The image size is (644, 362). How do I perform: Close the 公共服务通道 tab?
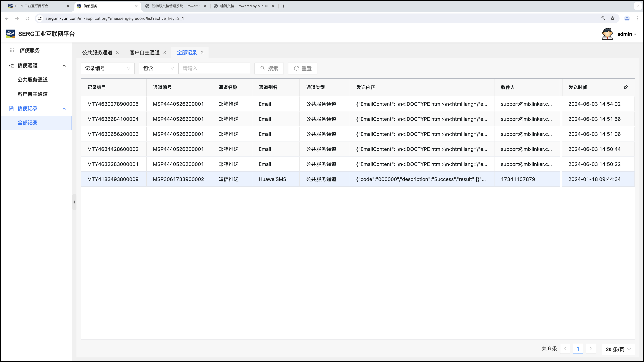pos(117,52)
